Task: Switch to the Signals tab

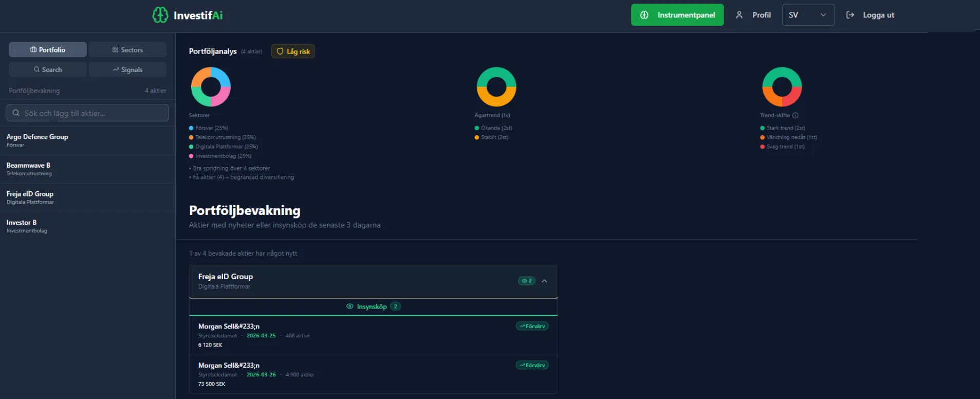Action: click(x=127, y=69)
